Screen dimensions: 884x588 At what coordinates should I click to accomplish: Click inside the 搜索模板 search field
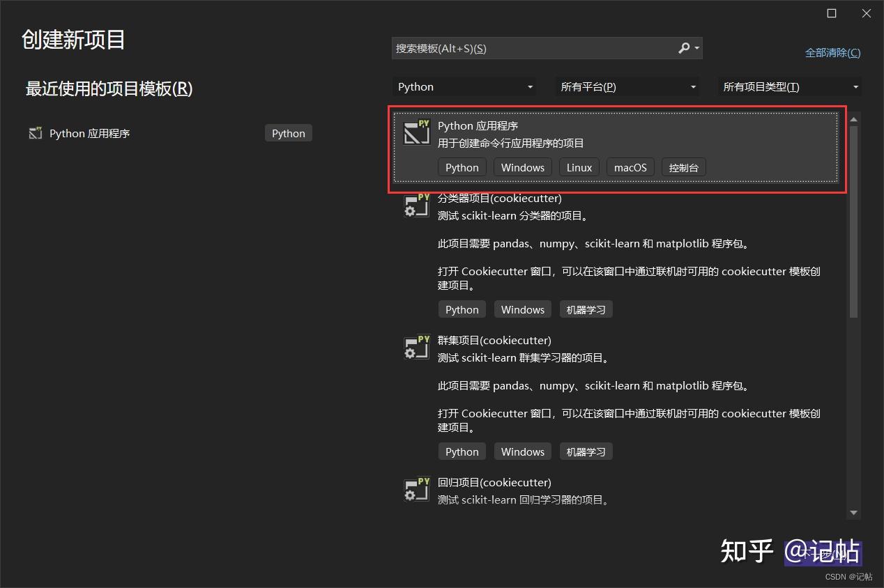(523, 48)
